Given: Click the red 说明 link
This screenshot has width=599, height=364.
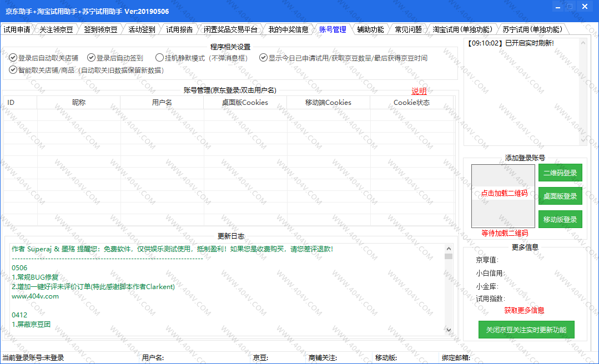Looking at the screenshot, I should pyautogui.click(x=419, y=91).
